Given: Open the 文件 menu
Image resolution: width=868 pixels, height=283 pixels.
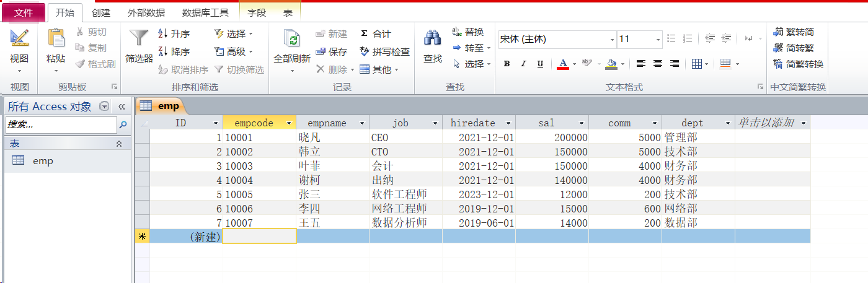Looking at the screenshot, I should pyautogui.click(x=23, y=12).
